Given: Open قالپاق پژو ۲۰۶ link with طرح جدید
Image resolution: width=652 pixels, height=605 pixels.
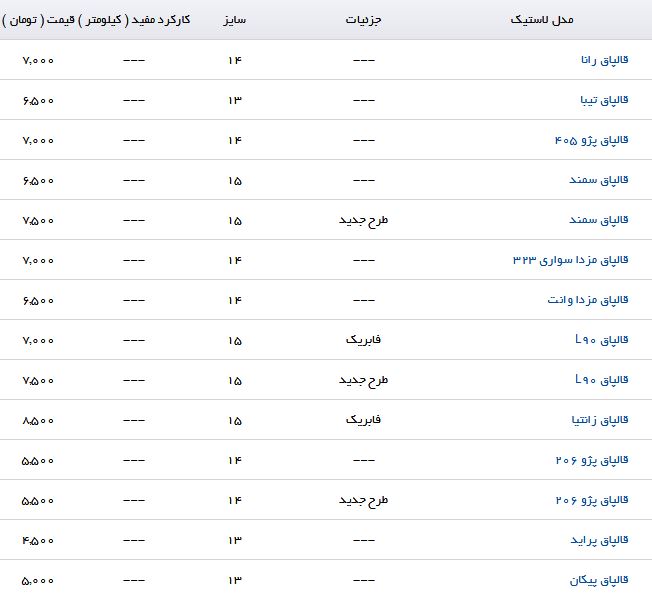Looking at the screenshot, I should (592, 501).
